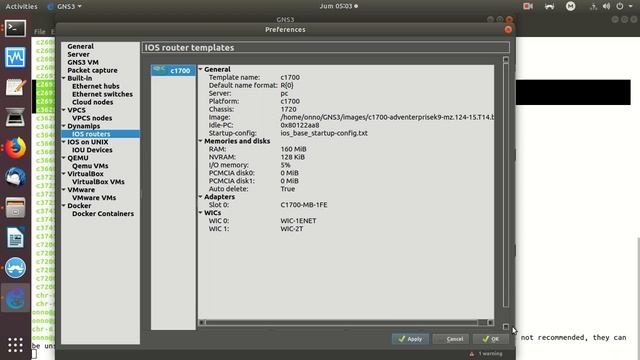This screenshot has height=360, width=640.
Task: Open the File menu in GNS3 window
Action: tap(40, 31)
